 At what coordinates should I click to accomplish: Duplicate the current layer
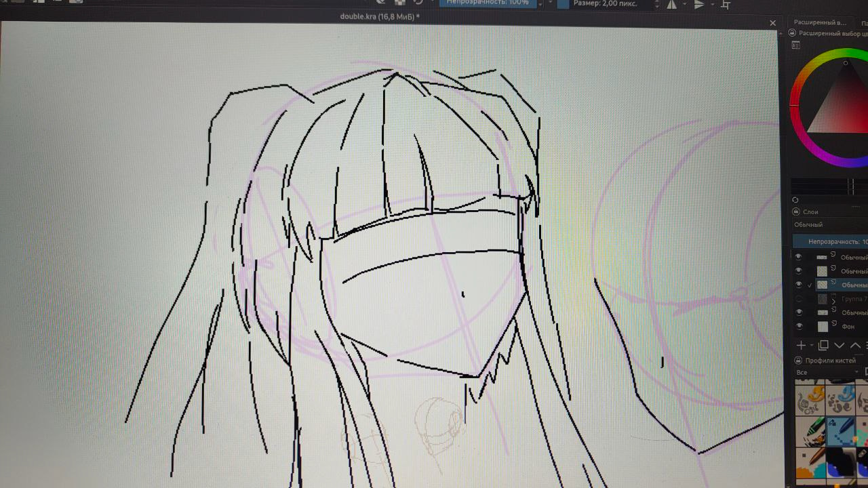[x=823, y=346]
